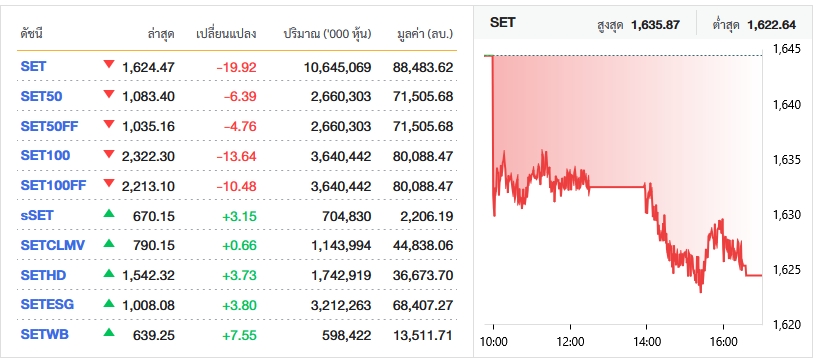Screen dimensions: 818x364
Task: Click the red down arrow beside SET
Action: 109,64
